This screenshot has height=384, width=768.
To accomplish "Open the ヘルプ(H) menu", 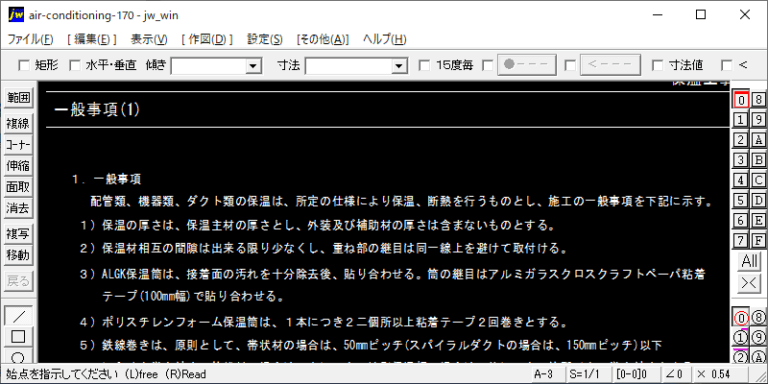I will [x=384, y=39].
